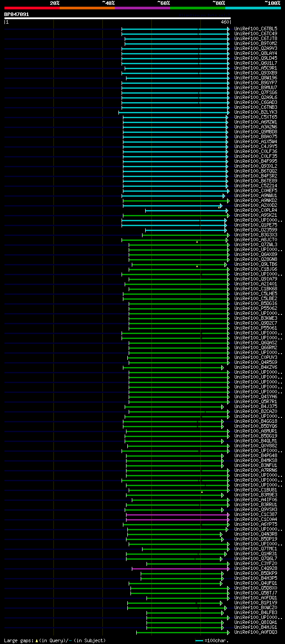Click the query end position 460
The height and width of the screenshot is (644, 285).
224,22
